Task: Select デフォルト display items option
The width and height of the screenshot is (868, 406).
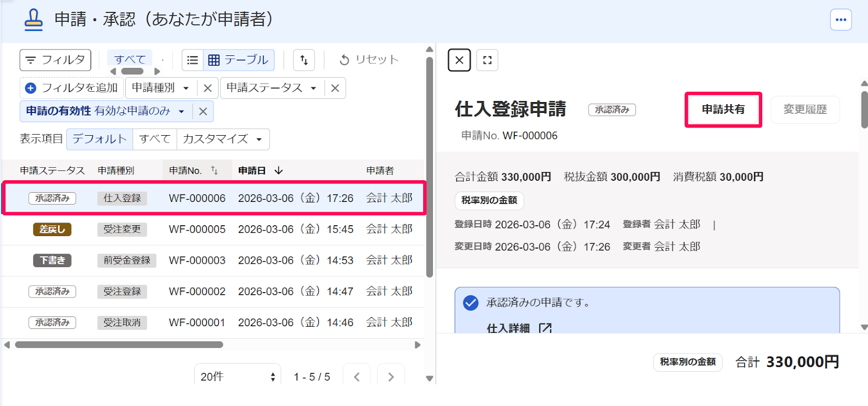Action: (x=99, y=139)
